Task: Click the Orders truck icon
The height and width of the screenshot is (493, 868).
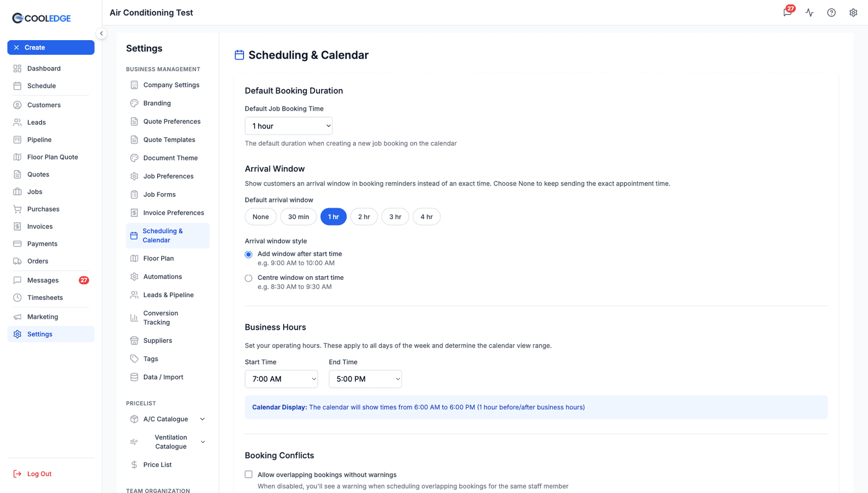Action: [x=17, y=261]
